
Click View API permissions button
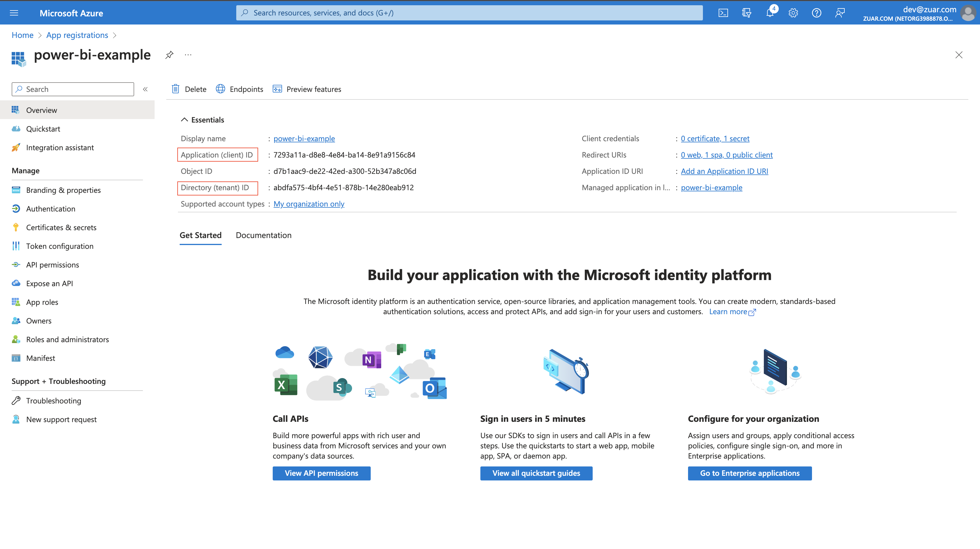[x=321, y=473]
